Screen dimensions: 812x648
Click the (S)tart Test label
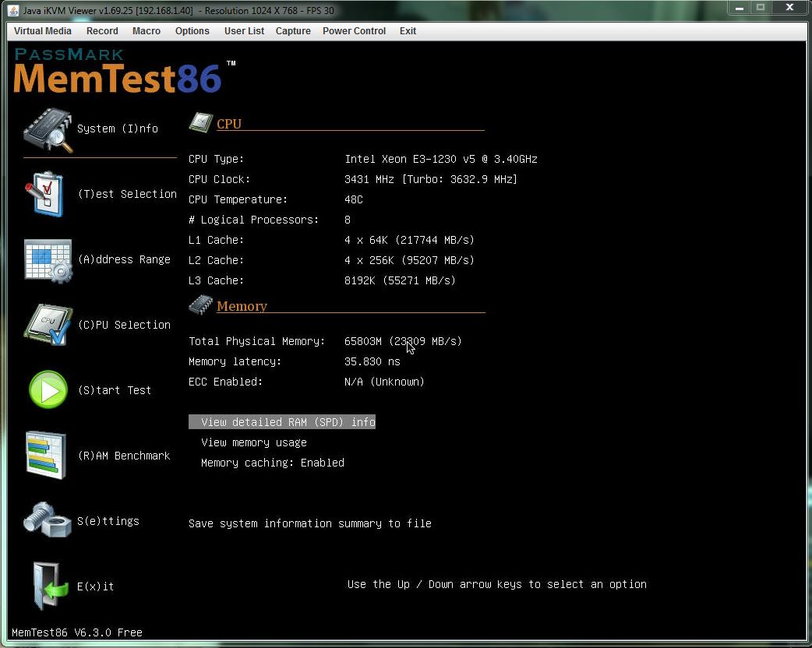click(115, 390)
